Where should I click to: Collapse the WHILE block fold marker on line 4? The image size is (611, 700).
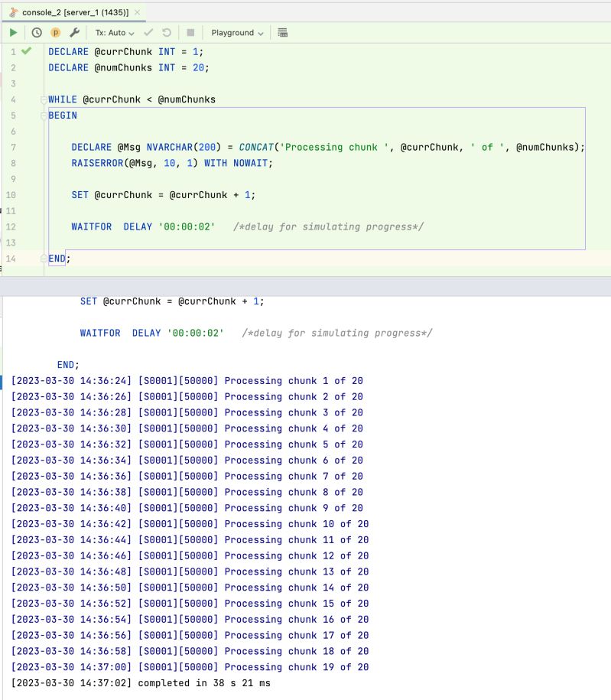pos(44,99)
